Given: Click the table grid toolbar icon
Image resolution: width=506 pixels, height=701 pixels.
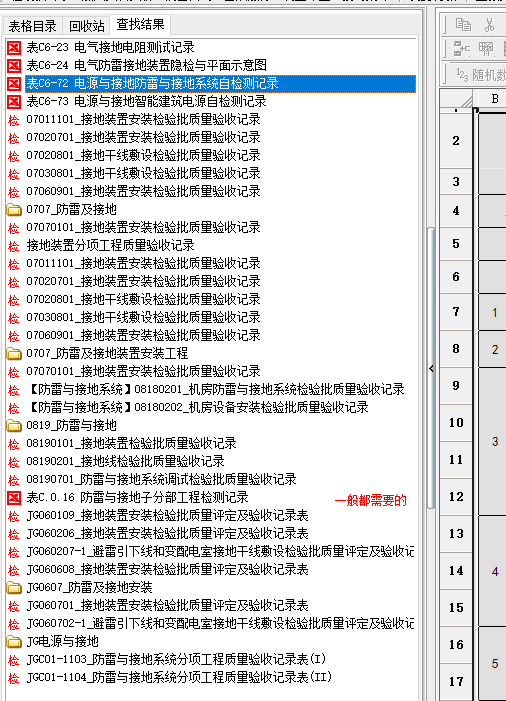Looking at the screenshot, I should point(486,48).
